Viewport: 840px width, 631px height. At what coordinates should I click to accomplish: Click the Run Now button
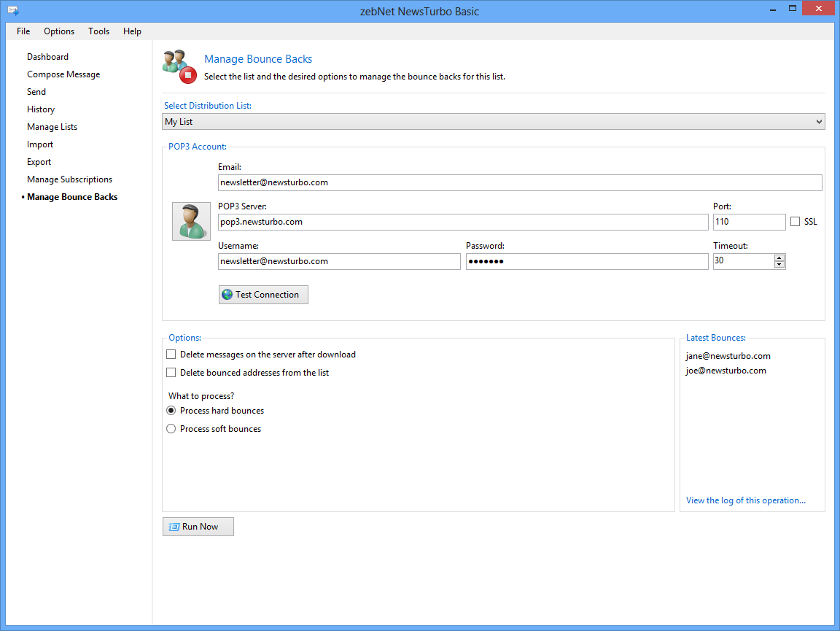point(198,527)
